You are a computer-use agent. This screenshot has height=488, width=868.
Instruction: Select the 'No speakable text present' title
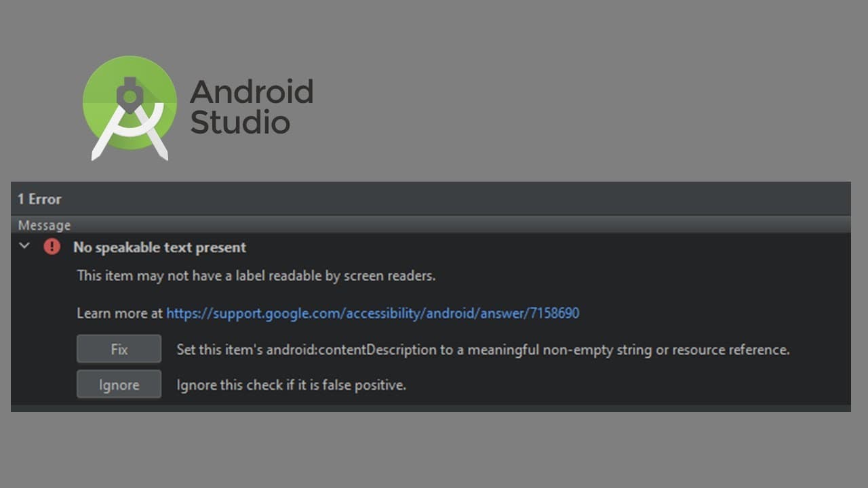pos(159,247)
